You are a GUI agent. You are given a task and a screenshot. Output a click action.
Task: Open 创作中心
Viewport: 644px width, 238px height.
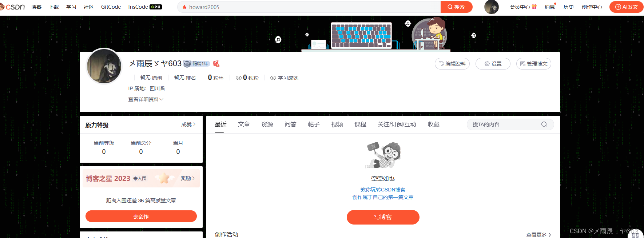pyautogui.click(x=592, y=7)
